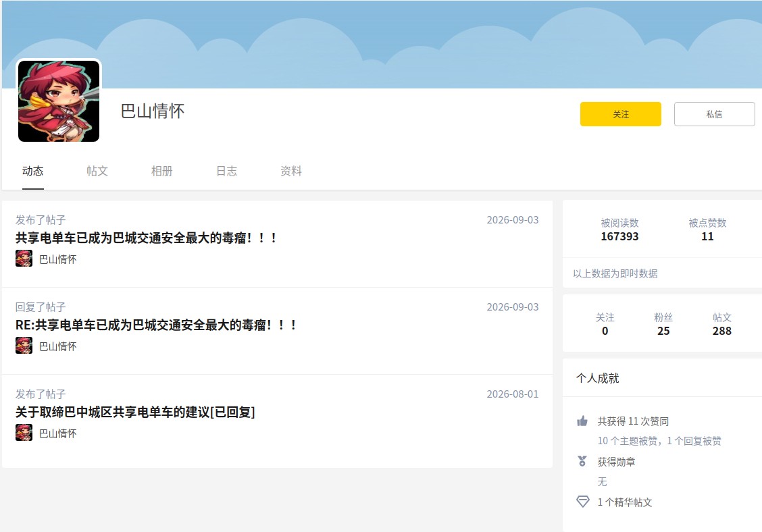762x532 pixels.
Task: Click the 以上数据为即时数据 note
Action: pyautogui.click(x=615, y=273)
